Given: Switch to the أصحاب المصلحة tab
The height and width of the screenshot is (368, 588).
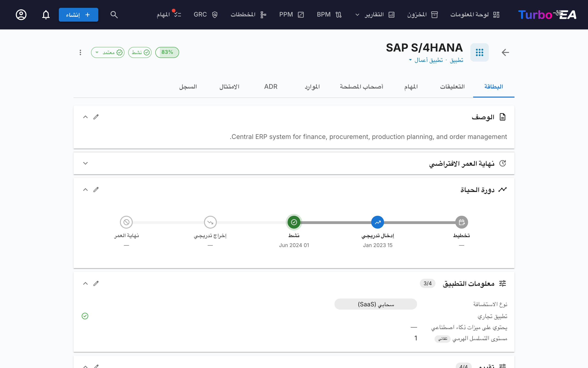Looking at the screenshot, I should click(x=362, y=87).
